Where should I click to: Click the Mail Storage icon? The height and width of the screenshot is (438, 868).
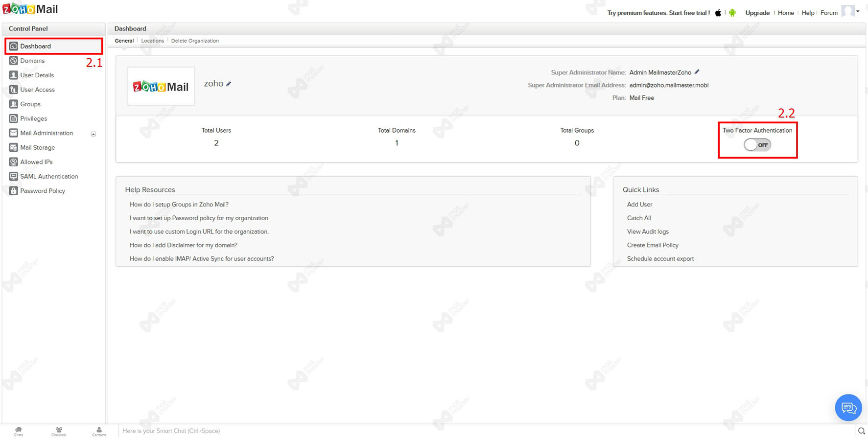click(14, 147)
